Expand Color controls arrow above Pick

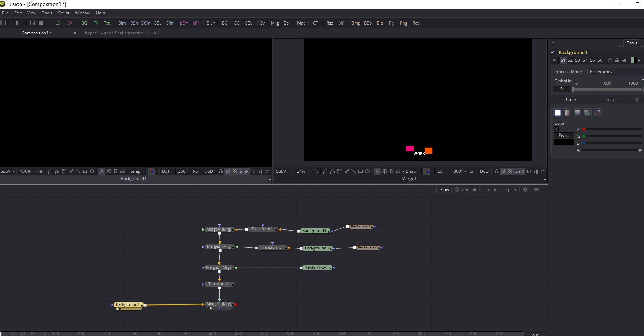coord(556,129)
